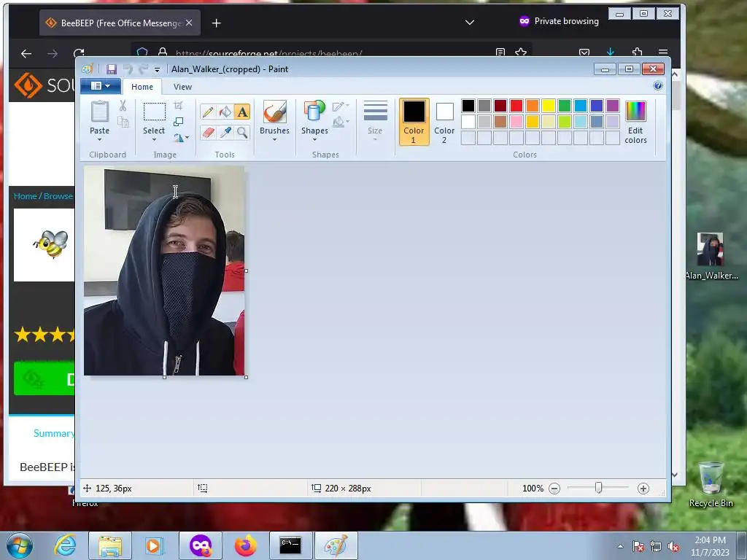The height and width of the screenshot is (560, 747).
Task: Click the Paint app icon in title bar
Action: [x=87, y=69]
